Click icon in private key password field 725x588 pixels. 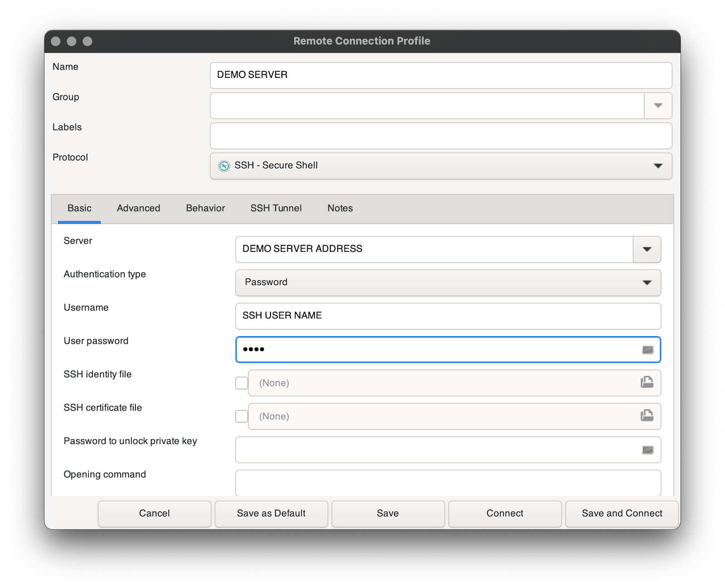648,450
